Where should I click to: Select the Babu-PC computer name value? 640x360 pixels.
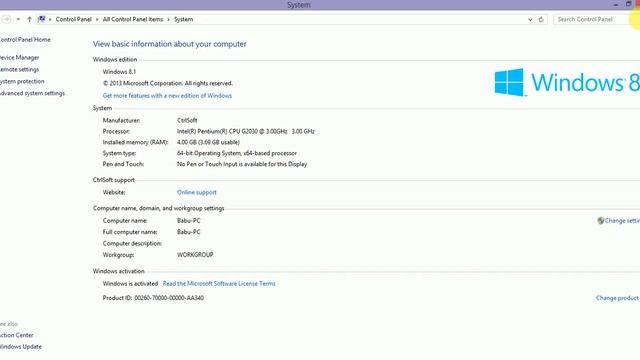tap(189, 220)
